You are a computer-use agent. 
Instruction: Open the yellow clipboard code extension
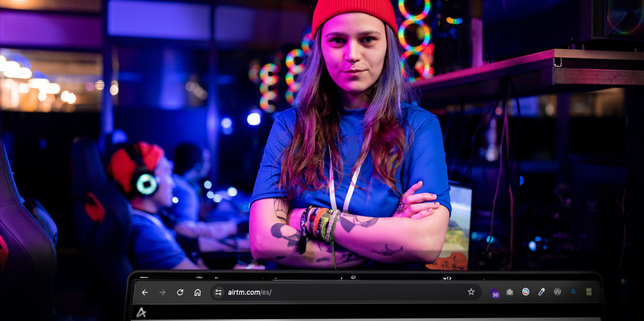click(x=589, y=292)
